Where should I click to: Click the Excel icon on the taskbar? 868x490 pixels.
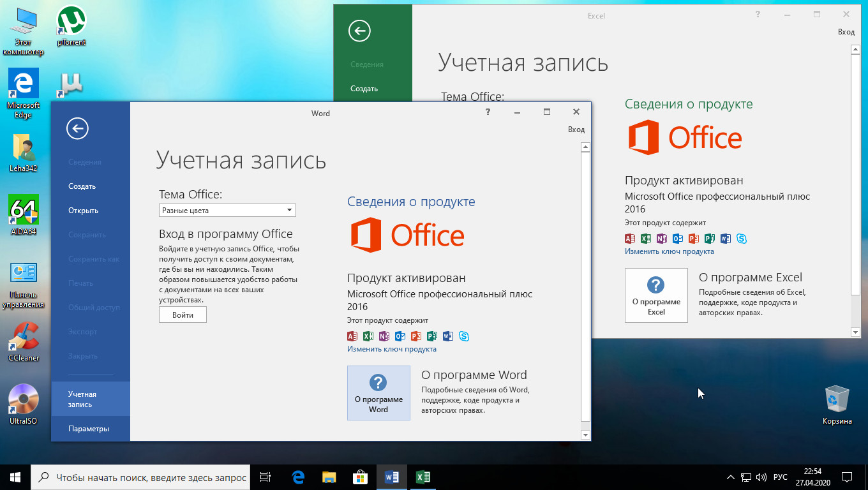tap(423, 477)
